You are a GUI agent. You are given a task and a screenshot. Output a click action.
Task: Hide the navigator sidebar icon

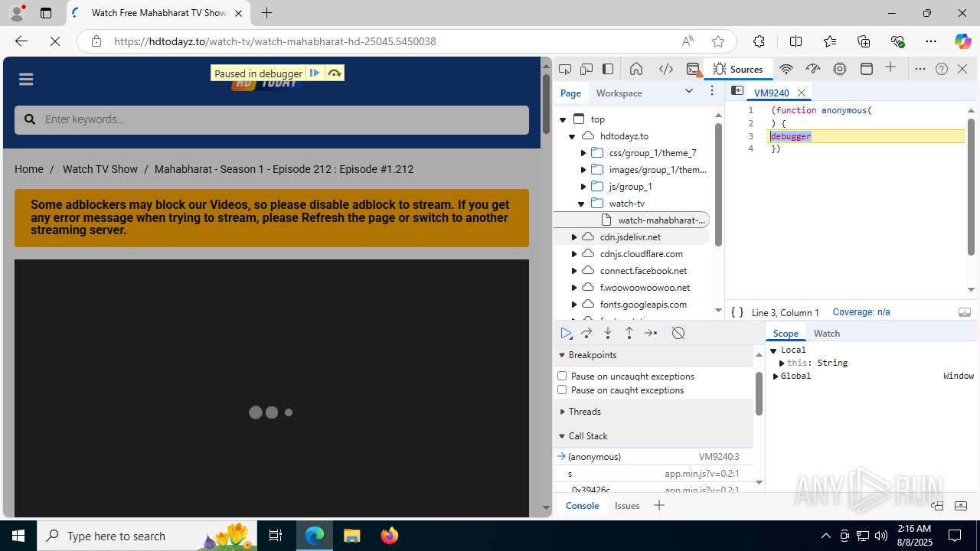pyautogui.click(x=737, y=91)
